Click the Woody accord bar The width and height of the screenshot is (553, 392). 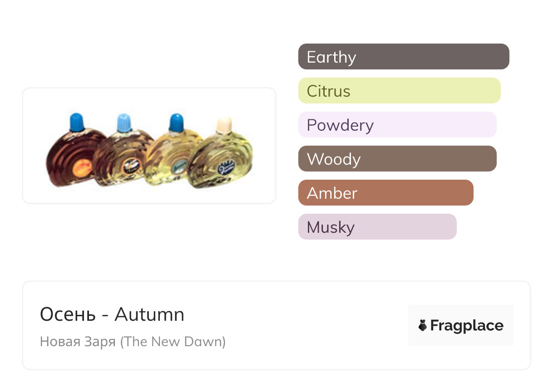coord(397,159)
